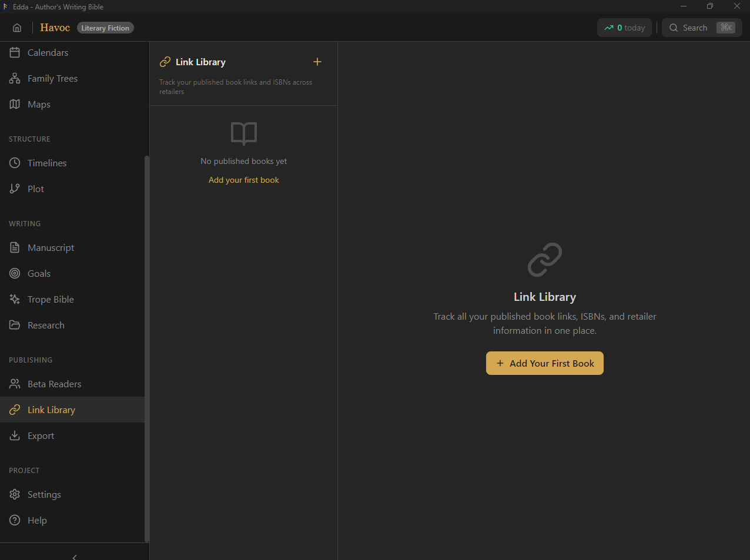
Task: Click the Home icon in header
Action: tap(17, 28)
